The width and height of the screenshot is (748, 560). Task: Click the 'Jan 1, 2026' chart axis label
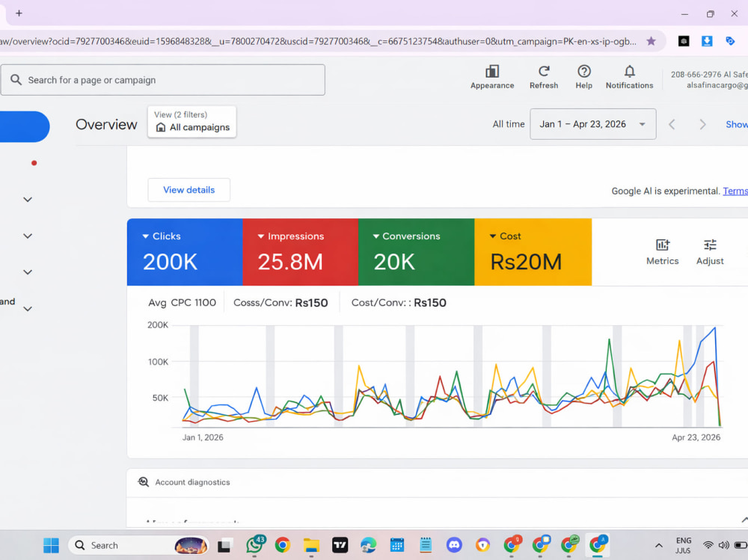point(203,437)
